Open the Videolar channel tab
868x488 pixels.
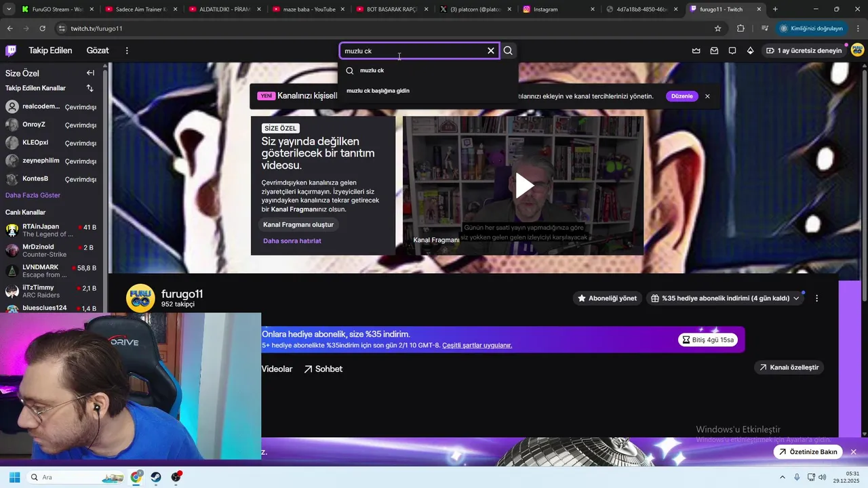277,369
